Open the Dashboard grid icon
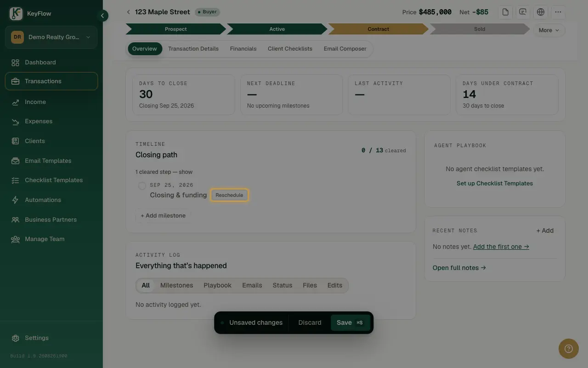The image size is (588, 368). pos(15,63)
